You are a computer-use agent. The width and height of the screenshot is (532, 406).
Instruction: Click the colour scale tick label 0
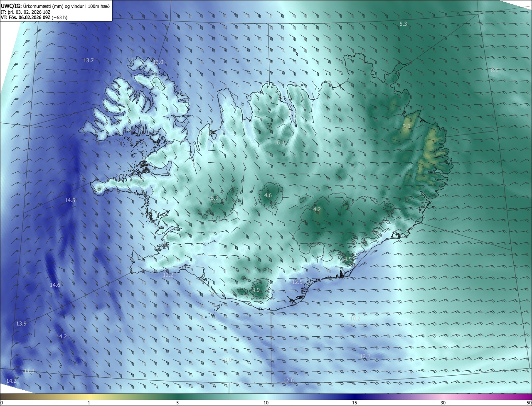(2, 403)
